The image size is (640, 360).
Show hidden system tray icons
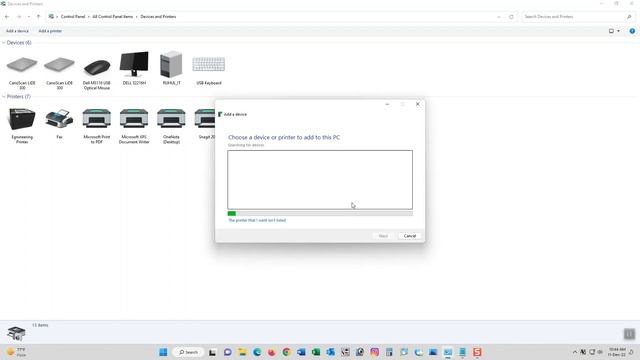575,352
